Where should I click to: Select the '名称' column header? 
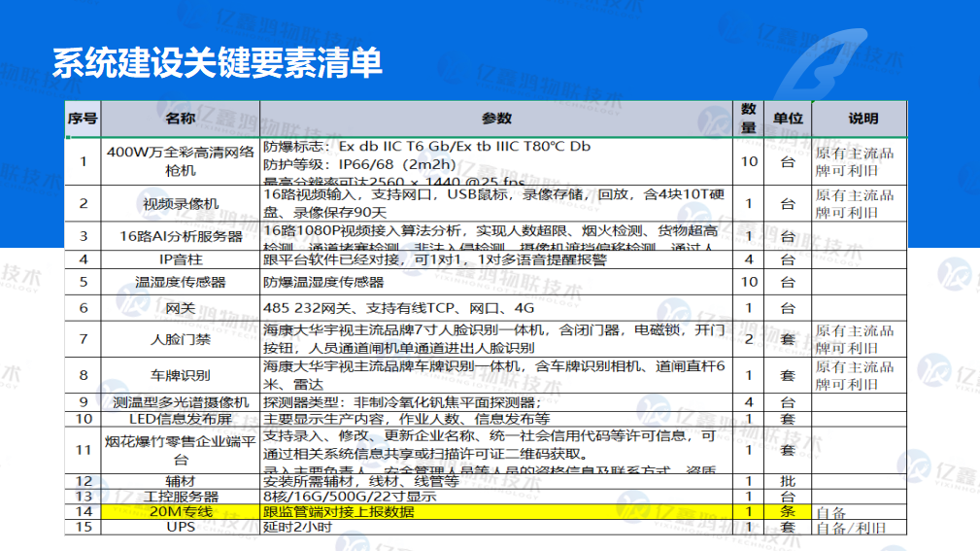point(180,119)
